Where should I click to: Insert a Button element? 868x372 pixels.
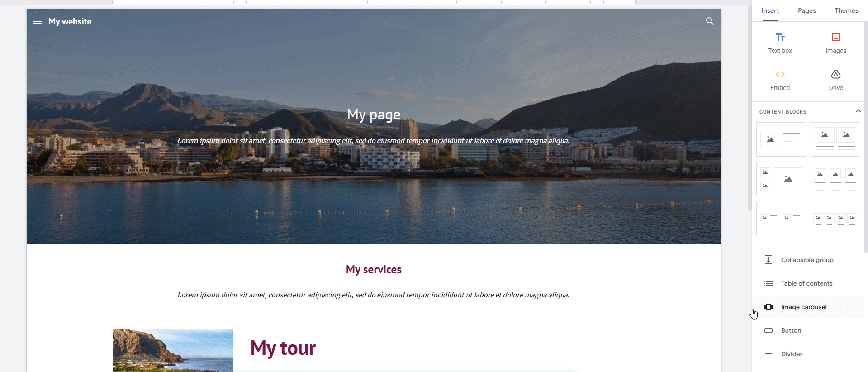coord(808,330)
